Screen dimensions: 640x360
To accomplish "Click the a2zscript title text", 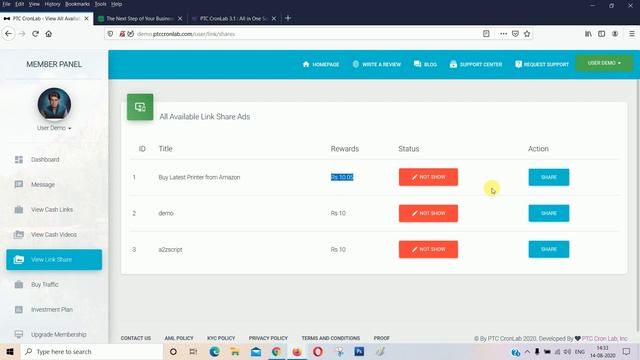I will click(170, 249).
